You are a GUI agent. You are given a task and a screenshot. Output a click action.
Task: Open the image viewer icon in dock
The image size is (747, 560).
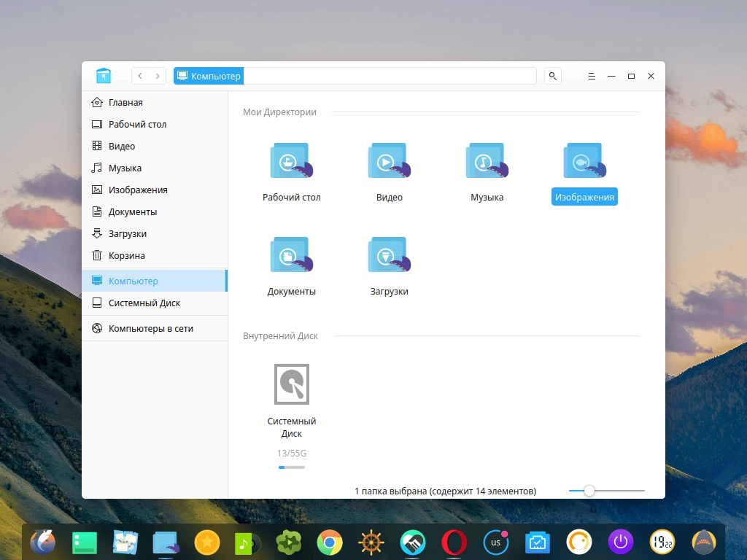tap(125, 542)
